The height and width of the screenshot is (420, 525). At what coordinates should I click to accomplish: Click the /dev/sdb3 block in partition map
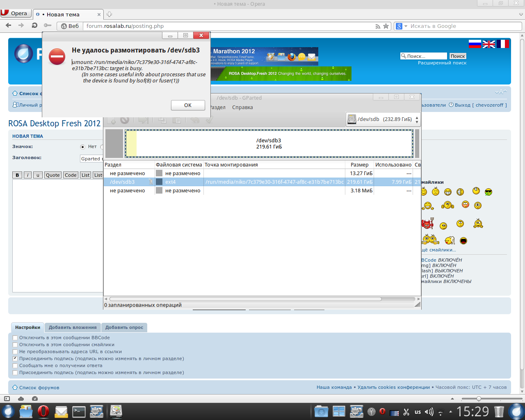click(x=269, y=144)
